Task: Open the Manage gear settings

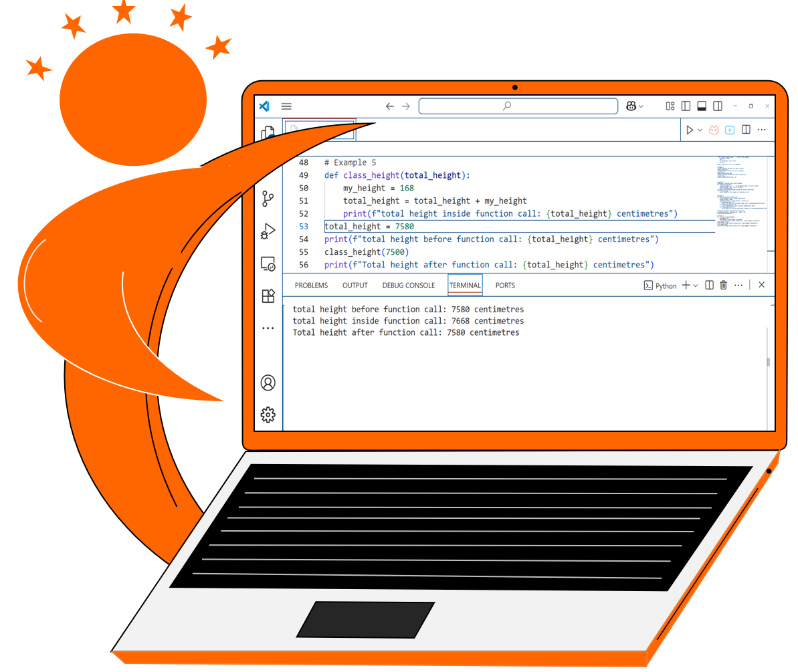Action: pyautogui.click(x=268, y=415)
